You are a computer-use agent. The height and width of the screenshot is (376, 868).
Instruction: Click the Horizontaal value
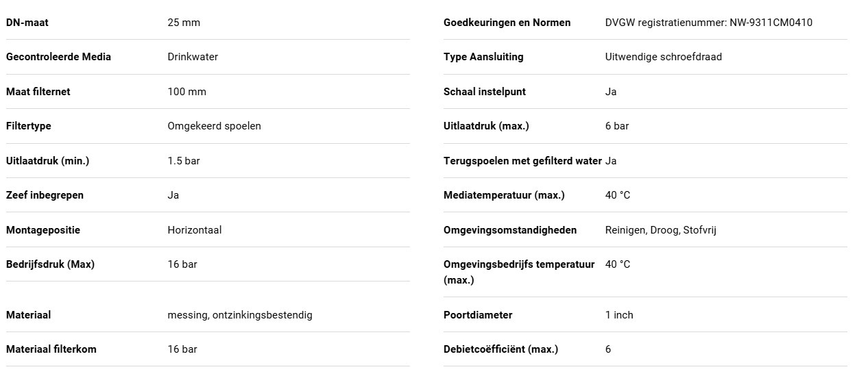point(195,230)
